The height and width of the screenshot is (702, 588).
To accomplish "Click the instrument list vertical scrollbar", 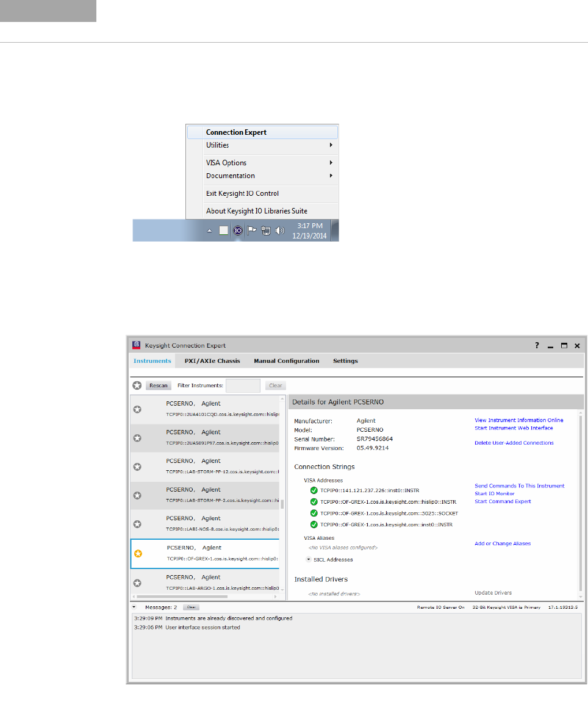I will pyautogui.click(x=282, y=504).
